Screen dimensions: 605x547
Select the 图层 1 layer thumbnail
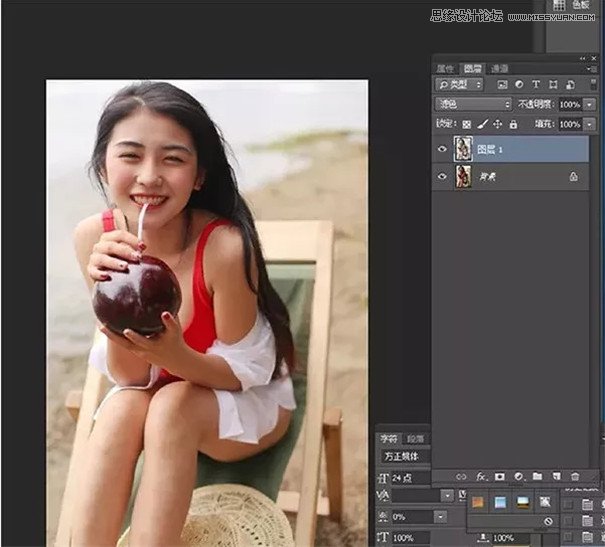463,149
